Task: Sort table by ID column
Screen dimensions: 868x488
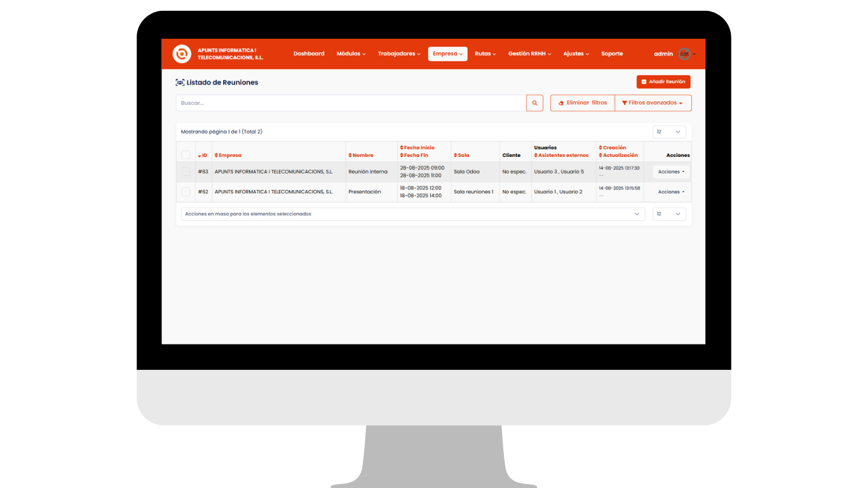Action: click(x=203, y=156)
